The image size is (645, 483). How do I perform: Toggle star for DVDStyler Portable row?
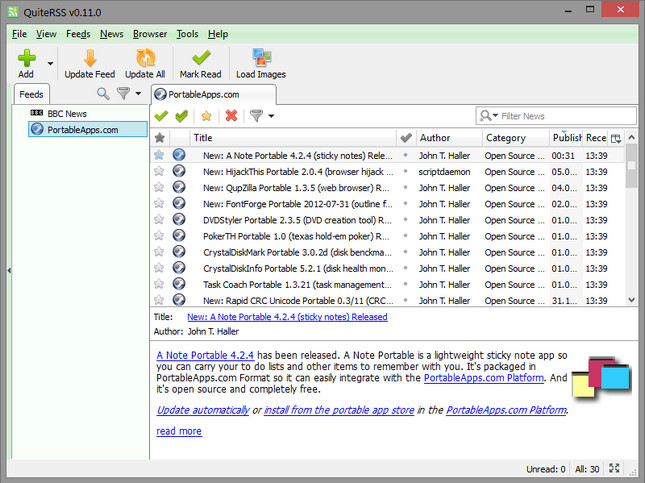point(159,219)
